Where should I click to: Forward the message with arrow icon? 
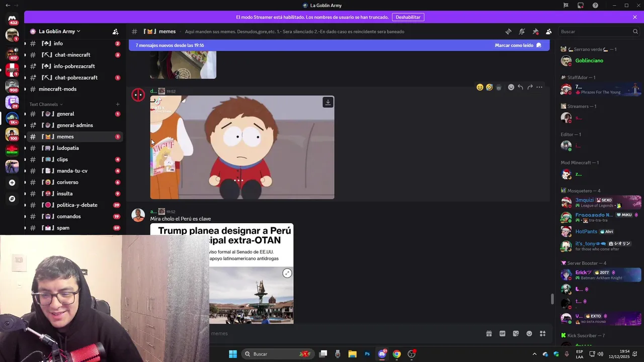pyautogui.click(x=530, y=87)
